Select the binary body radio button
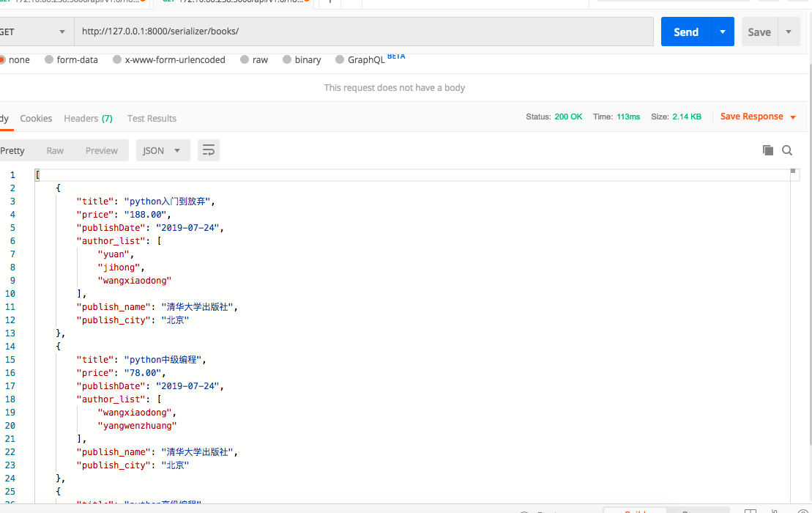The image size is (812, 513). click(287, 59)
